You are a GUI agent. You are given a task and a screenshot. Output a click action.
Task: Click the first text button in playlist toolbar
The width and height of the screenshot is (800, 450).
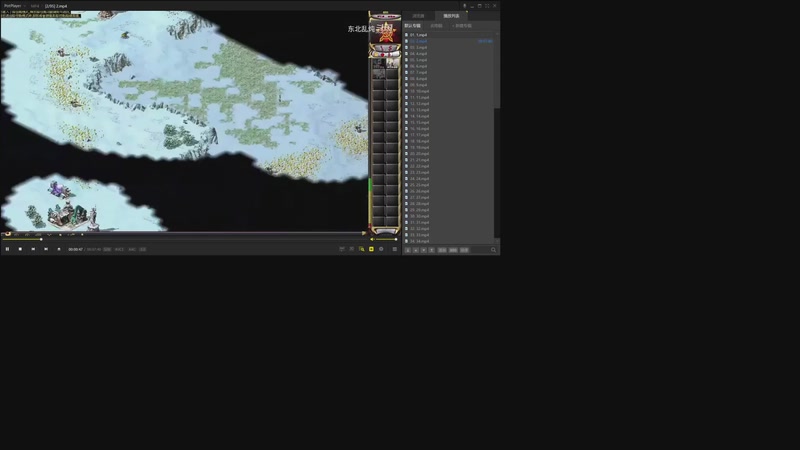[x=442, y=250]
